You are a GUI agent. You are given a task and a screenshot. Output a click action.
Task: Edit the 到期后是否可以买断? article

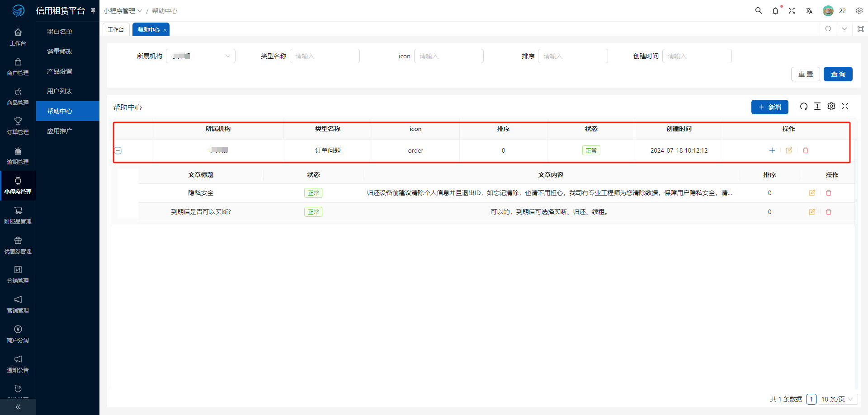click(812, 212)
